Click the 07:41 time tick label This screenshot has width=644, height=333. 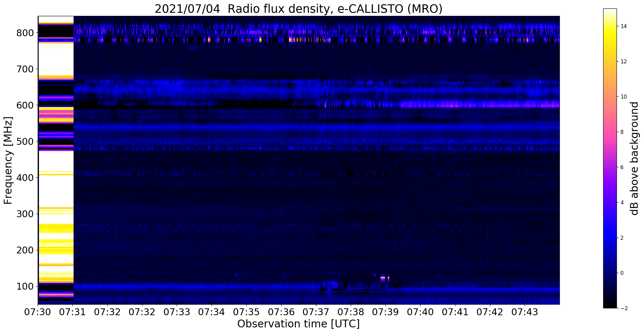pyautogui.click(x=455, y=312)
